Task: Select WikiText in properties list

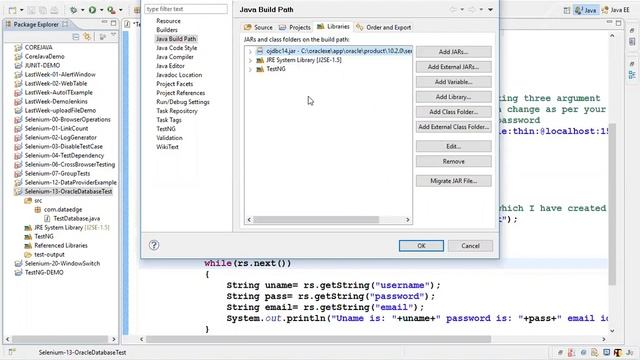Action: (167, 147)
